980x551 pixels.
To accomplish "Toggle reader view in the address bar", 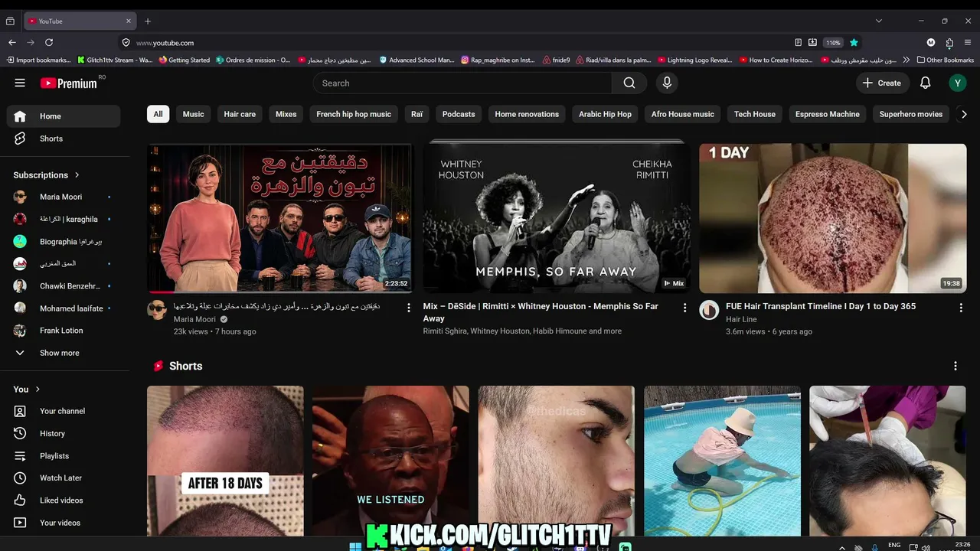I will pos(798,43).
